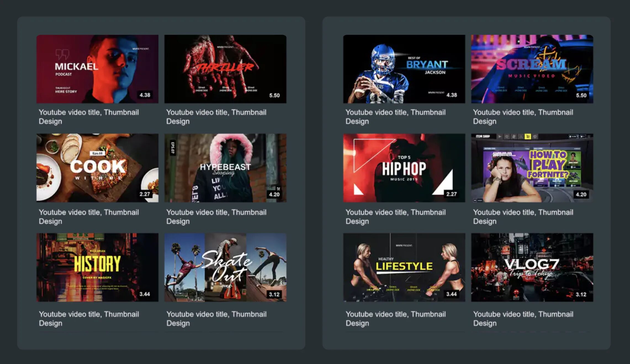The image size is (630, 364).
Task: Open the Mickael Podcast thumbnail
Action: pos(97,69)
